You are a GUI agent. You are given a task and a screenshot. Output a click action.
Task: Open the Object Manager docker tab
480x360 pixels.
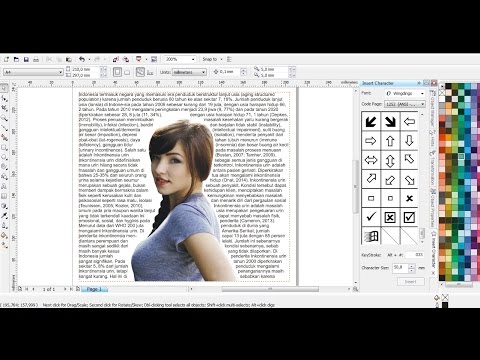click(x=433, y=109)
